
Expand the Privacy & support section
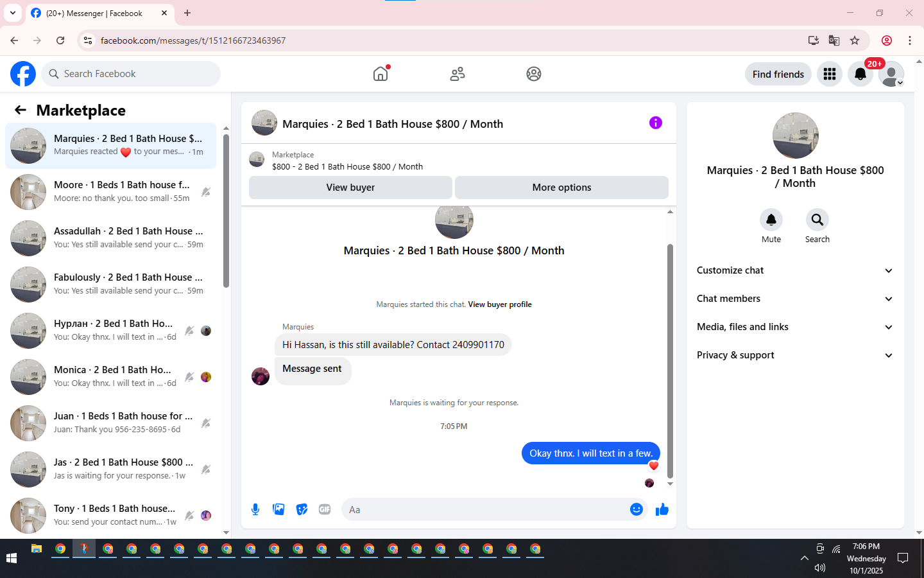click(795, 355)
